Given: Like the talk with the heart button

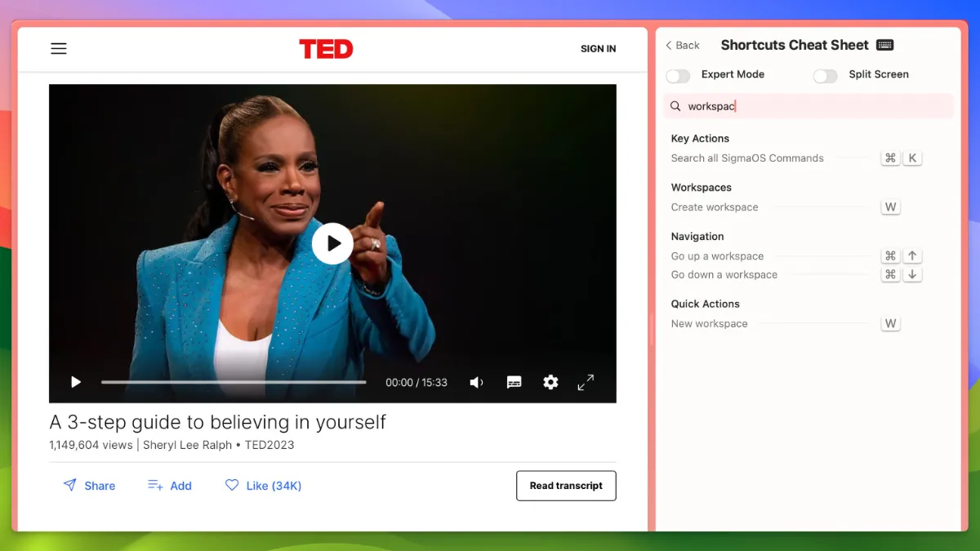Looking at the screenshot, I should coord(263,486).
